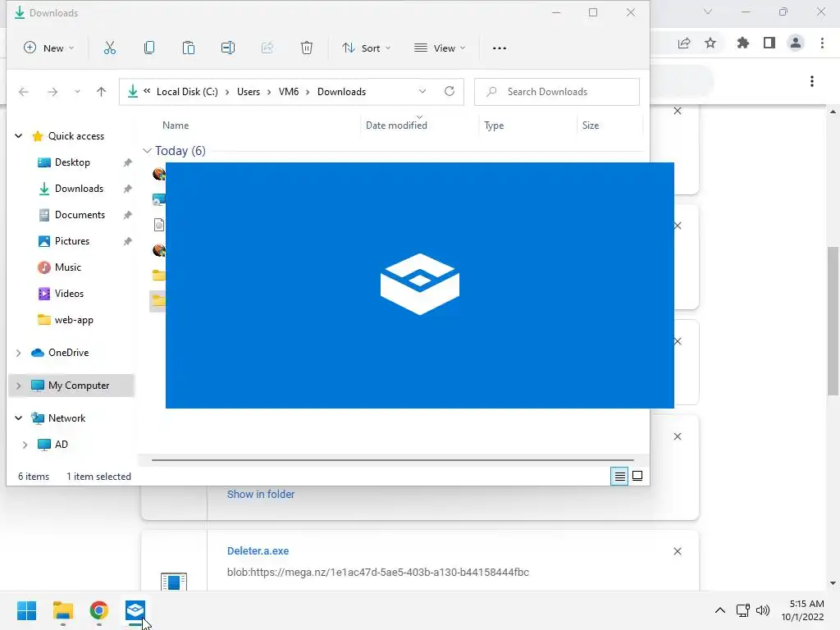Image resolution: width=840 pixels, height=630 pixels.
Task: Switch to large icons view layout icon
Action: tap(637, 476)
